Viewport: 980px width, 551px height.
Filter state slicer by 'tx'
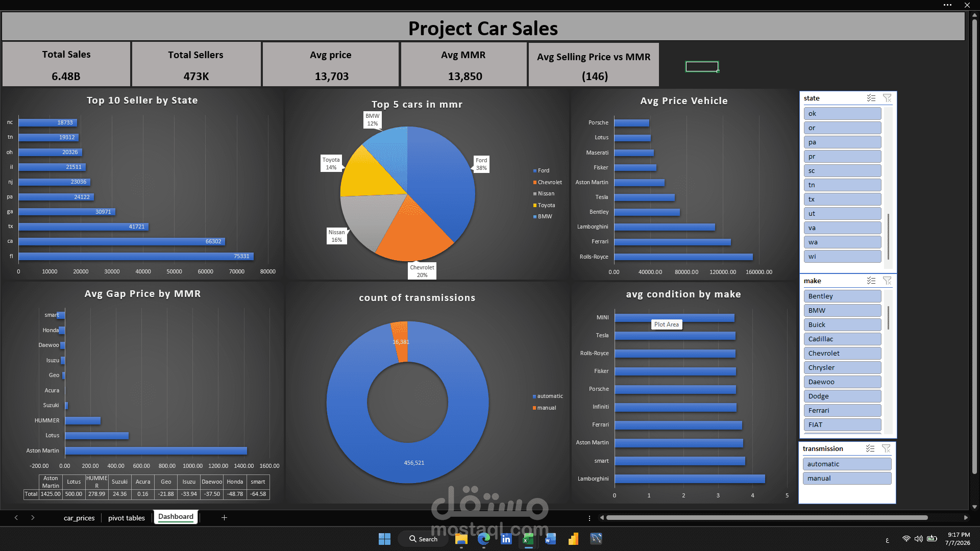click(842, 199)
